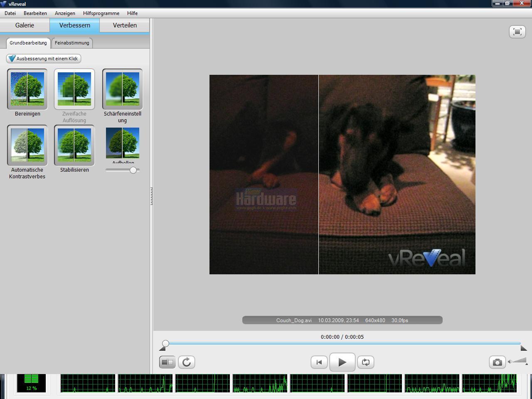Open the Verbessern tab
The image size is (532, 399).
(x=75, y=25)
